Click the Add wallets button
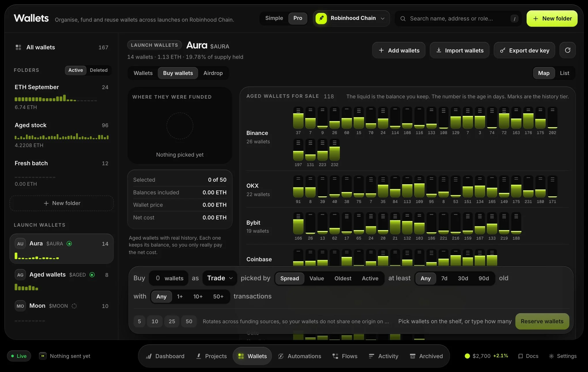 [399, 50]
